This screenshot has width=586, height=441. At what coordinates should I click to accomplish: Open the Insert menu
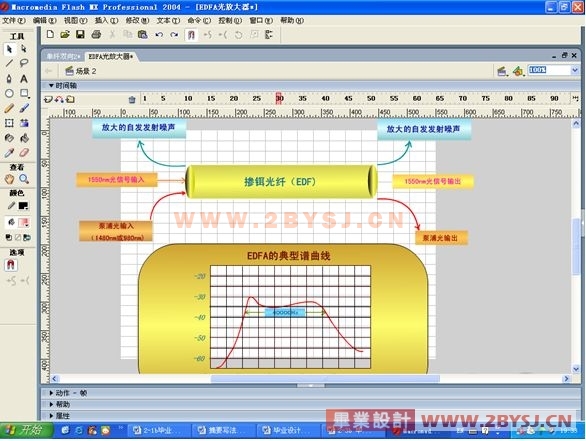pyautogui.click(x=106, y=21)
